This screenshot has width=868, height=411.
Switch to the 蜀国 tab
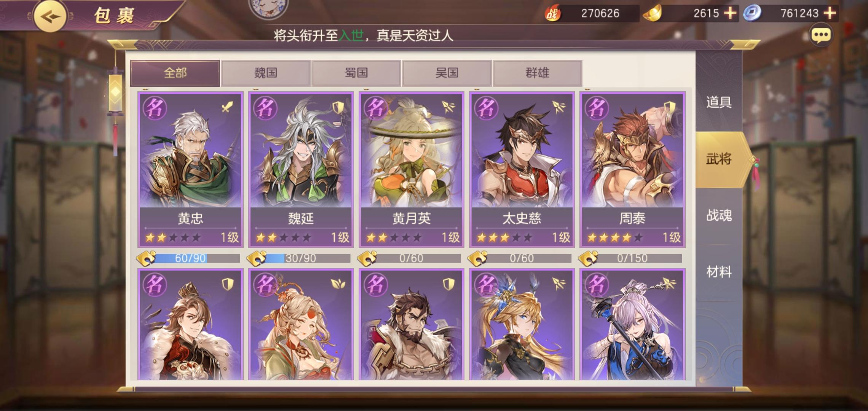tap(356, 73)
